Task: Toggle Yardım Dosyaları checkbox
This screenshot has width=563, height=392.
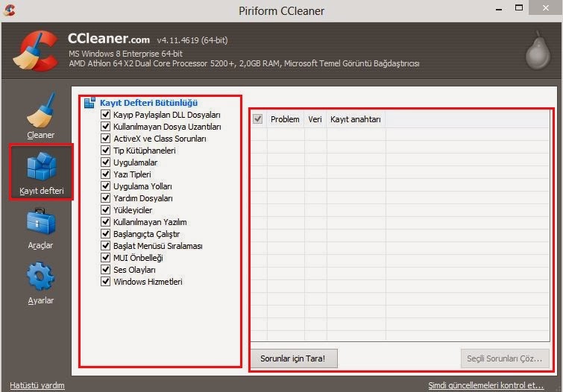Action: pyautogui.click(x=105, y=197)
